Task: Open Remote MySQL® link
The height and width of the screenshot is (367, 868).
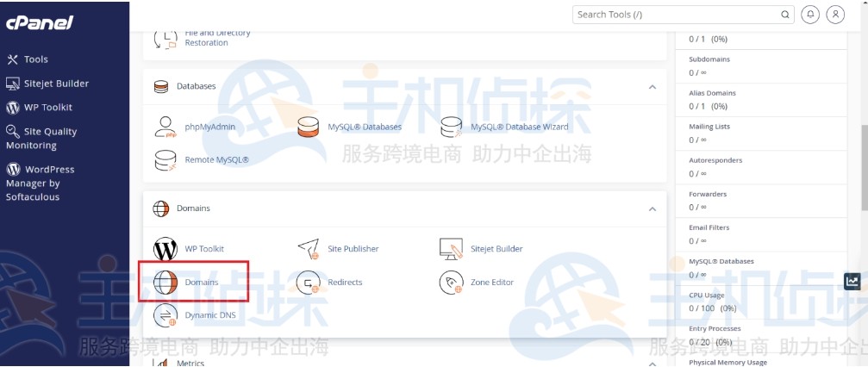Action: pyautogui.click(x=217, y=160)
